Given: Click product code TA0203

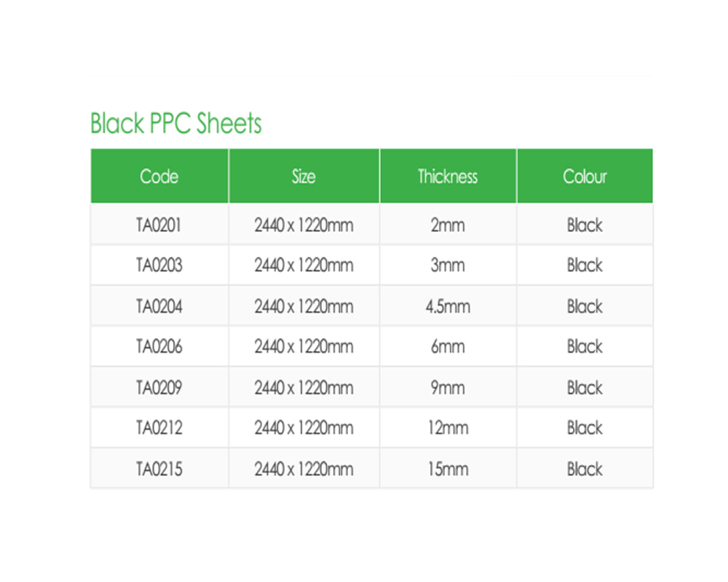Looking at the screenshot, I should pyautogui.click(x=159, y=266).
